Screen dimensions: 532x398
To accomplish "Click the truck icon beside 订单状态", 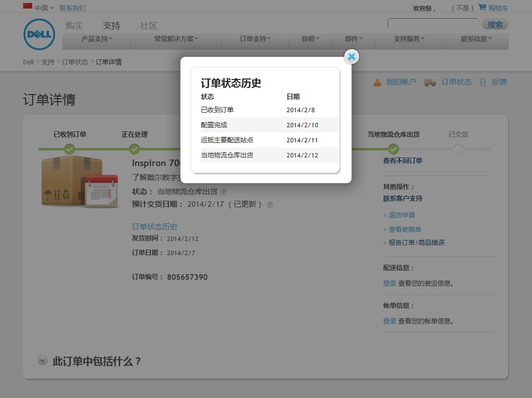I will click(x=429, y=82).
